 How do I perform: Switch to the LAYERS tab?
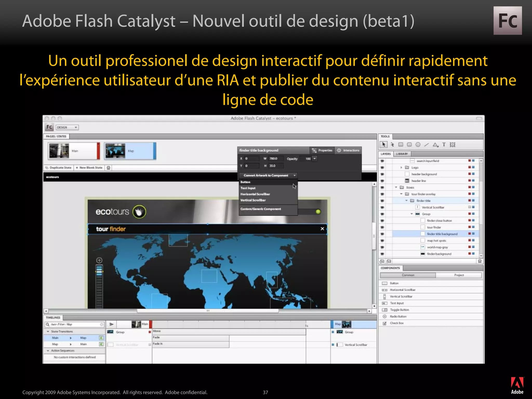click(386, 154)
